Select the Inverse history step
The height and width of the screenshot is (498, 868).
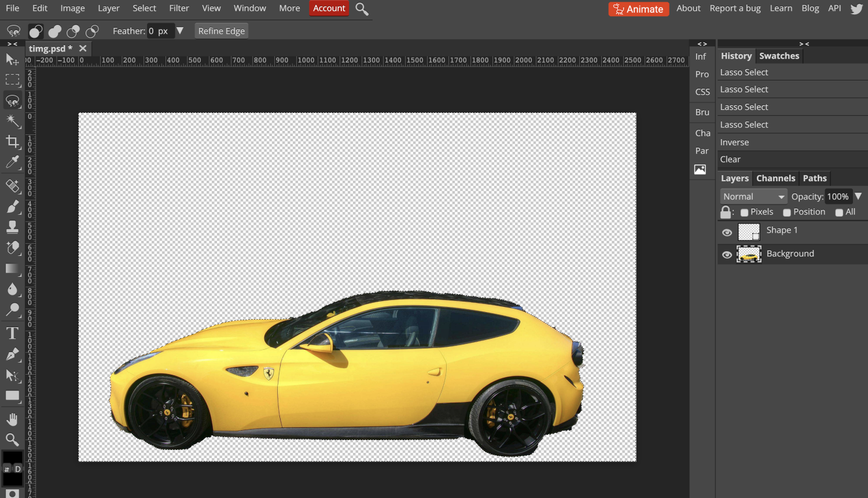pos(734,142)
